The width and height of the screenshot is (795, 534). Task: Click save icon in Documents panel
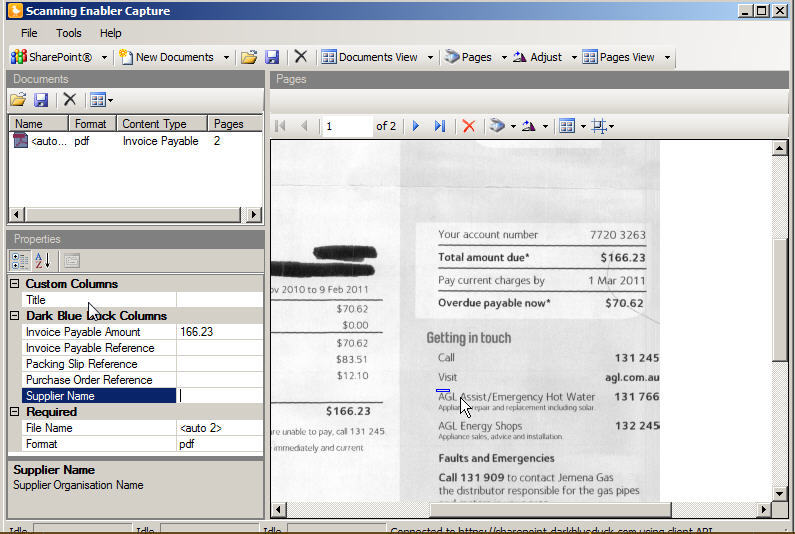point(41,99)
